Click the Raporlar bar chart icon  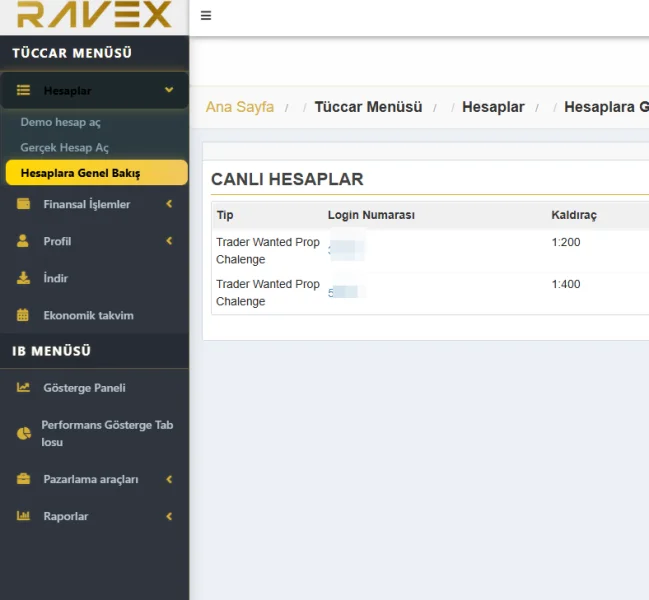[x=23, y=516]
